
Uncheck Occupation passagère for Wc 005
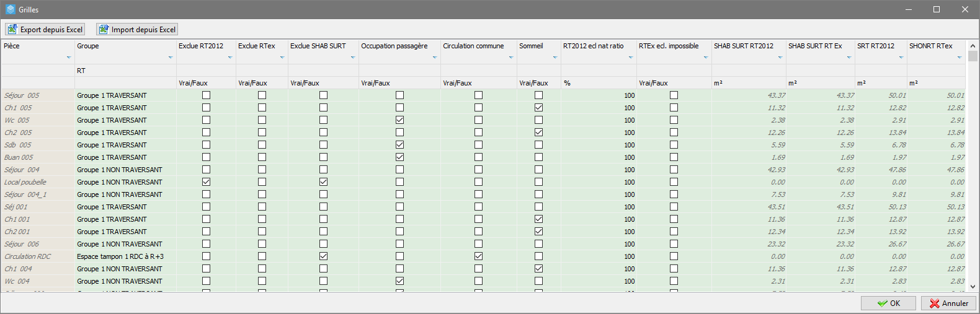point(399,120)
